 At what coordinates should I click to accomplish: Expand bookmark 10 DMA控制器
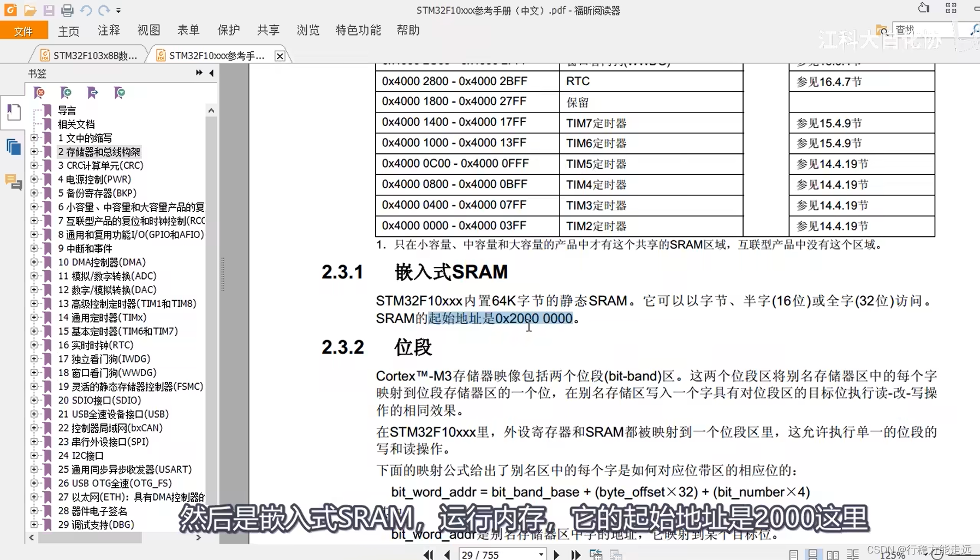(x=34, y=262)
